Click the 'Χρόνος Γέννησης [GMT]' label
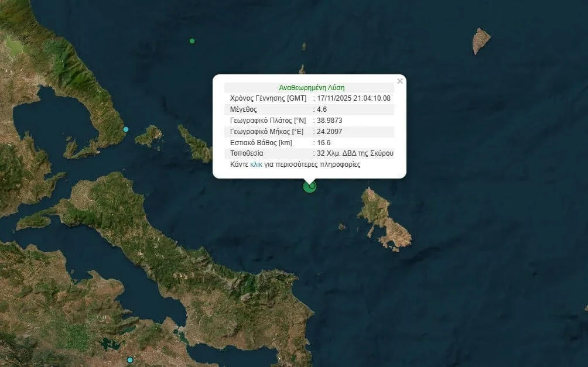This screenshot has width=588, height=367. [x=268, y=98]
